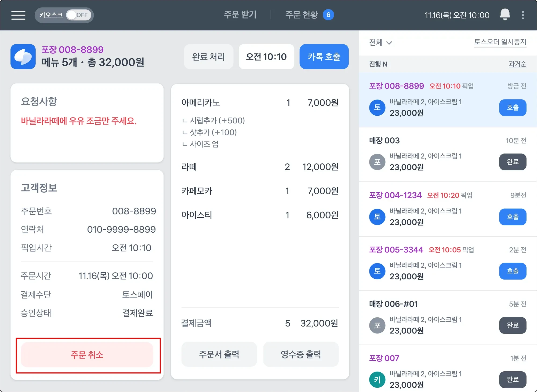Change sort order via 과거순
The height and width of the screenshot is (392, 537).
click(x=517, y=64)
